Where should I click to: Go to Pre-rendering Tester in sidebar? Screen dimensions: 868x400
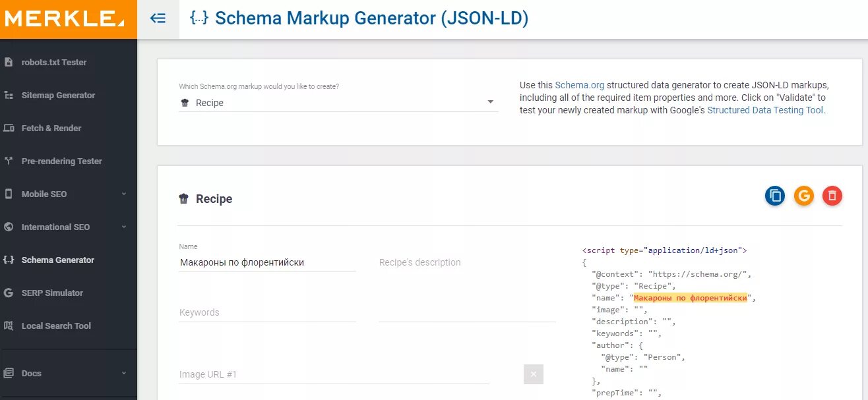point(61,161)
